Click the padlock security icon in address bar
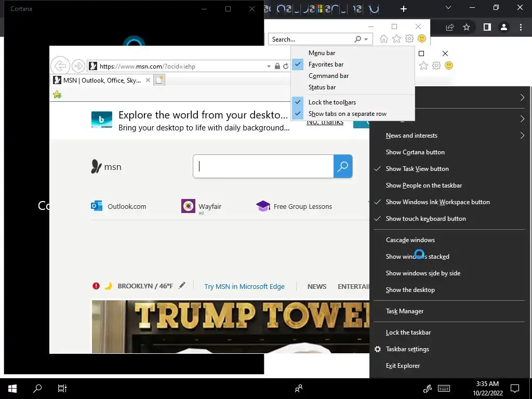Image resolution: width=532 pixels, height=399 pixels. [x=277, y=66]
